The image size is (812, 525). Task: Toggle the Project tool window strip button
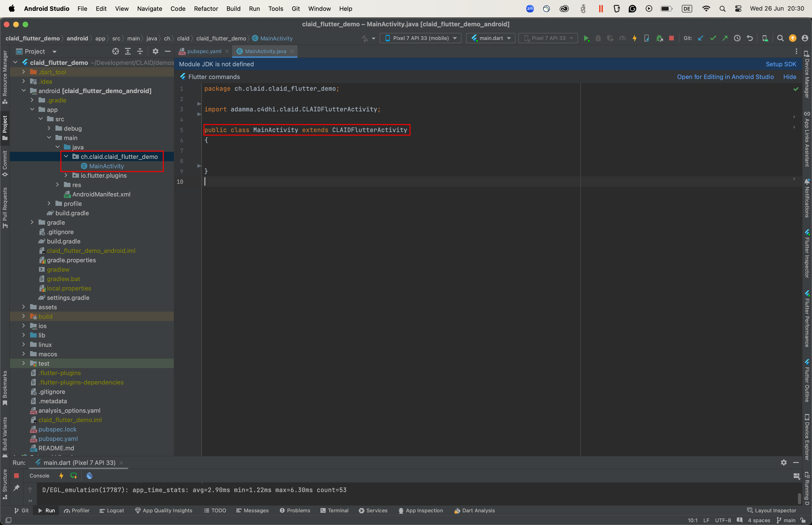coord(5,128)
